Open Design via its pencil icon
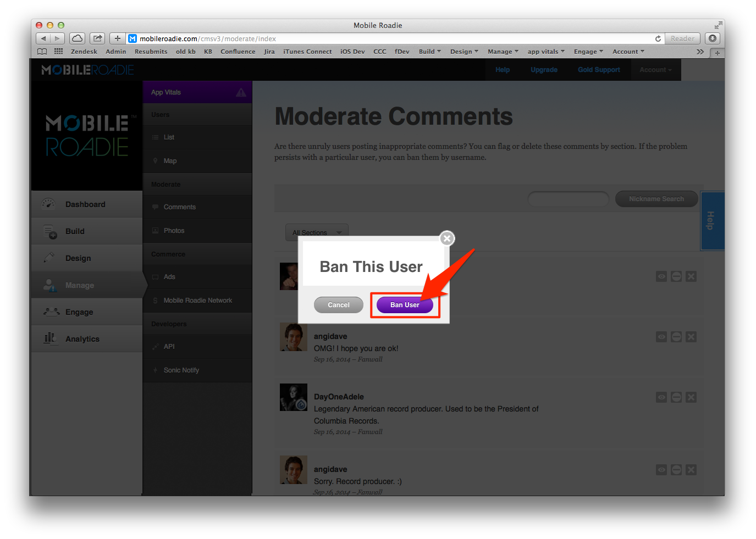Screen dimensions: 756x539 [x=49, y=258]
